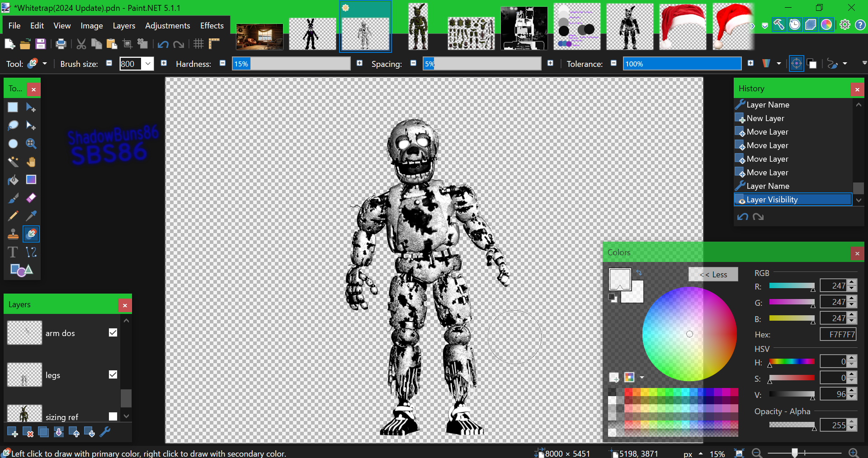Toggle visibility of sizing ref layer
The height and width of the screenshot is (458, 868).
coord(113,416)
